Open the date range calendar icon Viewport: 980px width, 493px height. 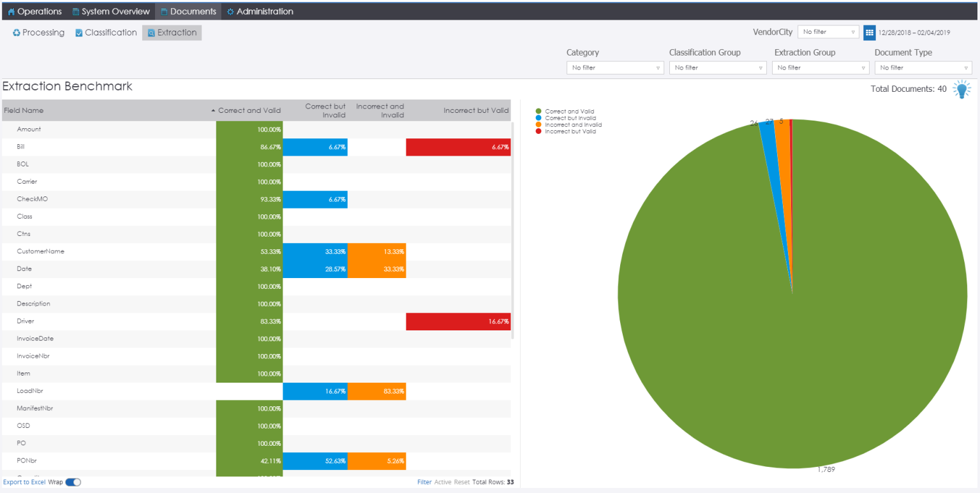tap(869, 31)
